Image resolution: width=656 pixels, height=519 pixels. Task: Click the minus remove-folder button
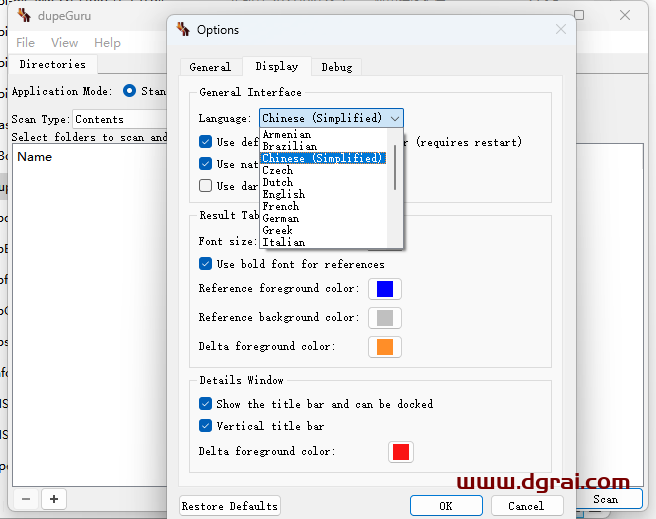pos(26,499)
